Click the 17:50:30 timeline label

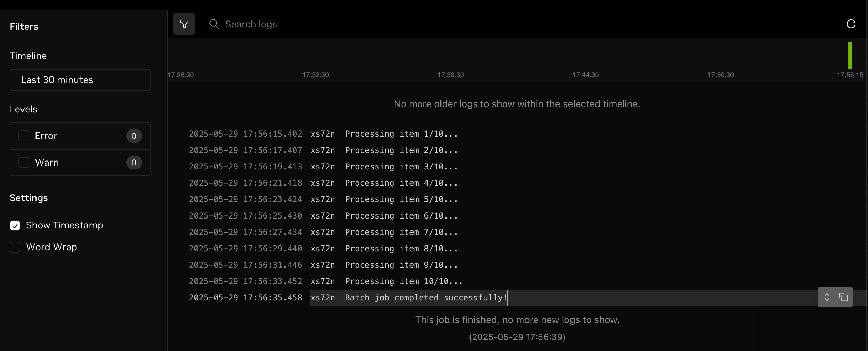pyautogui.click(x=721, y=75)
